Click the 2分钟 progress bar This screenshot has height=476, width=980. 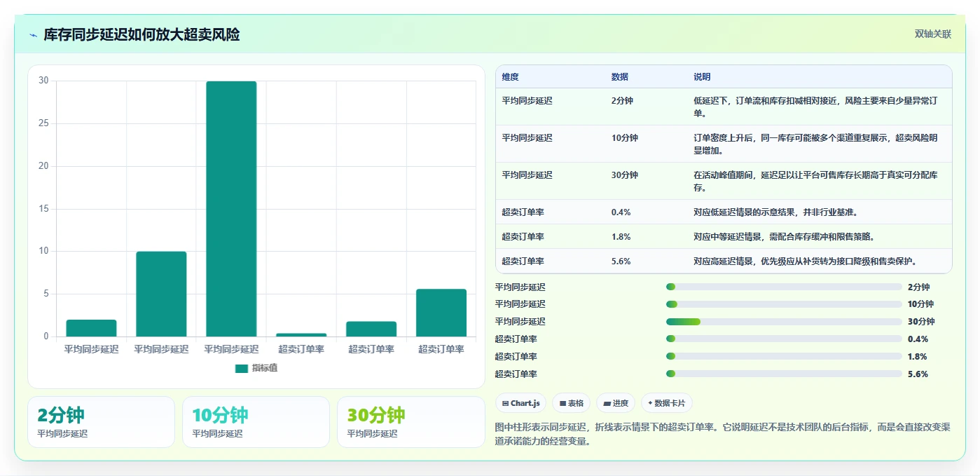(784, 287)
